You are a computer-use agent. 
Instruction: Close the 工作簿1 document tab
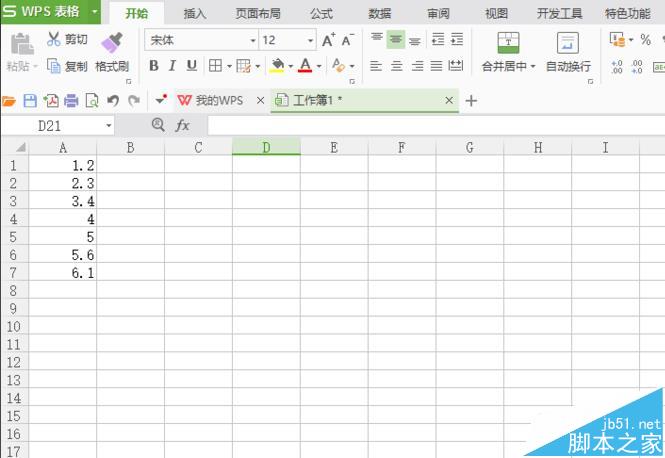449,101
